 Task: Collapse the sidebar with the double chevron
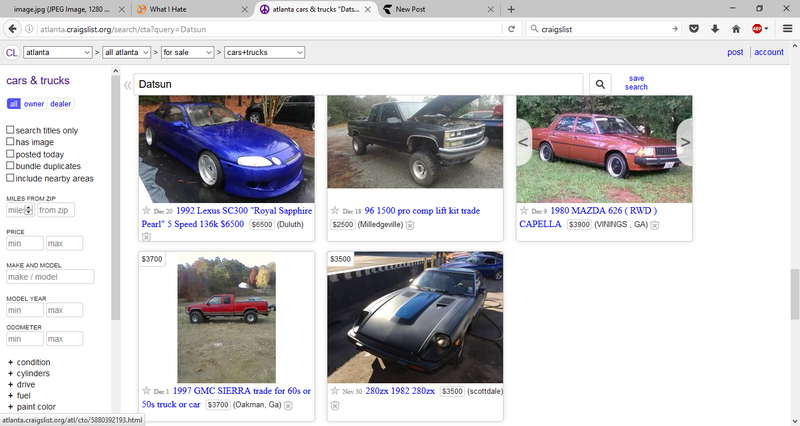point(127,85)
